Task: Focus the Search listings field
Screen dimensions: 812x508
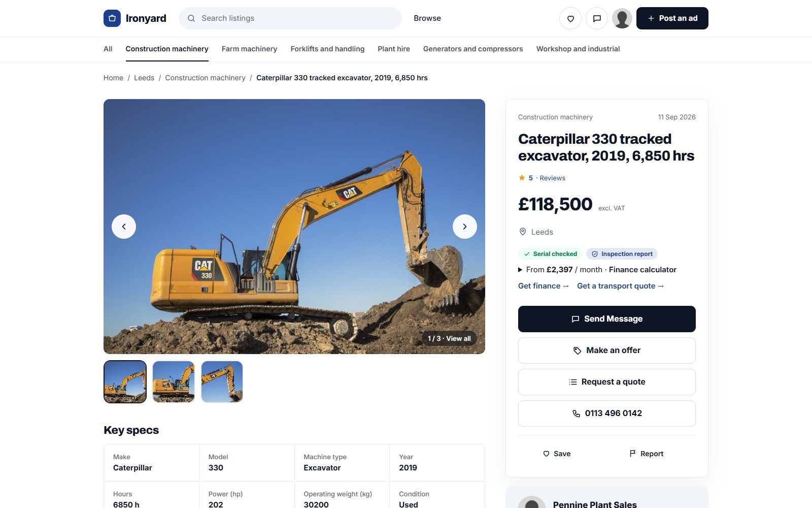Action: pos(290,18)
